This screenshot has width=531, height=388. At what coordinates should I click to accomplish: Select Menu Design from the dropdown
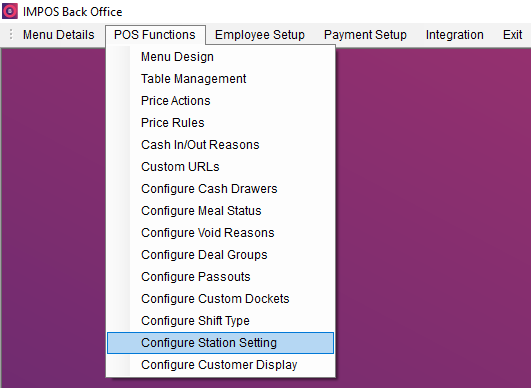point(220,57)
